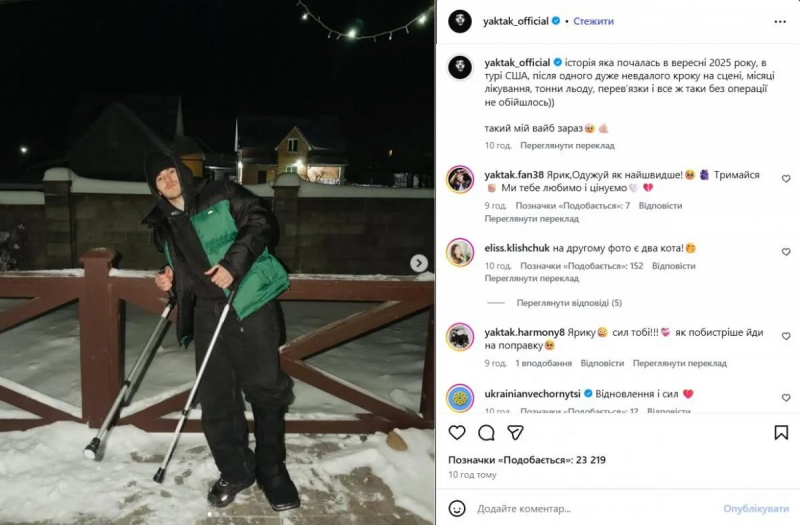Open yaktak.harmony8's profile username

(x=524, y=332)
